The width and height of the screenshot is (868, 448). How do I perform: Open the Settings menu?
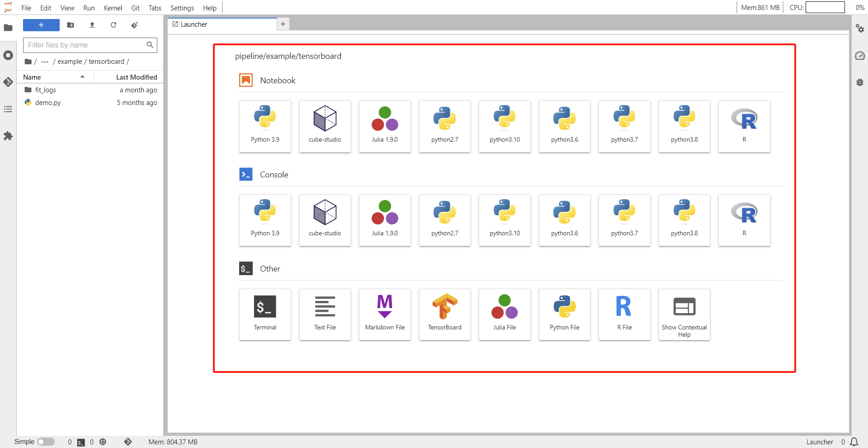click(x=182, y=8)
